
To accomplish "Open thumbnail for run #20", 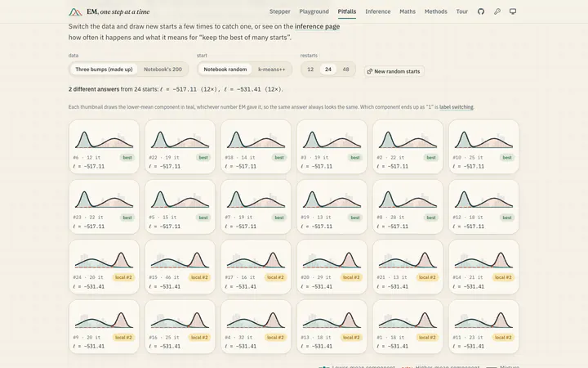I will (332, 267).
